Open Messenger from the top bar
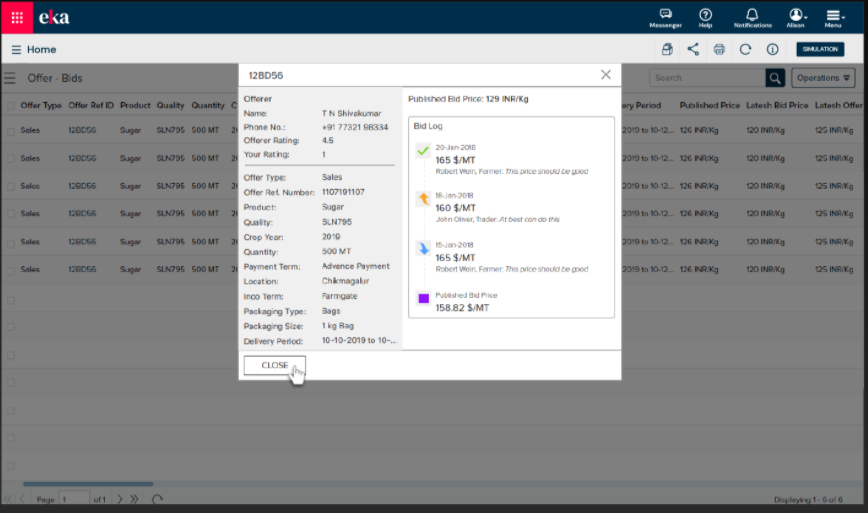 tap(665, 15)
